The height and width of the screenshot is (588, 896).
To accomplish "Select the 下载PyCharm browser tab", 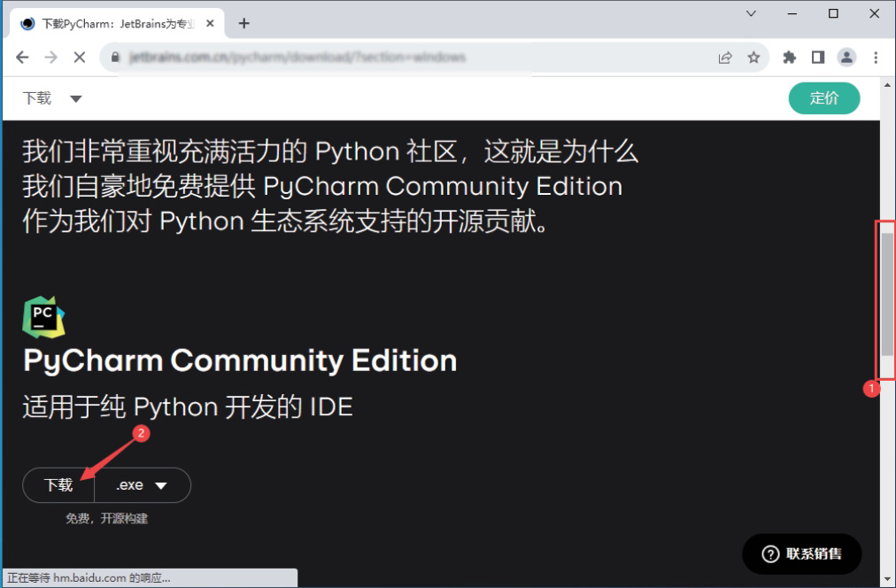I will click(115, 23).
